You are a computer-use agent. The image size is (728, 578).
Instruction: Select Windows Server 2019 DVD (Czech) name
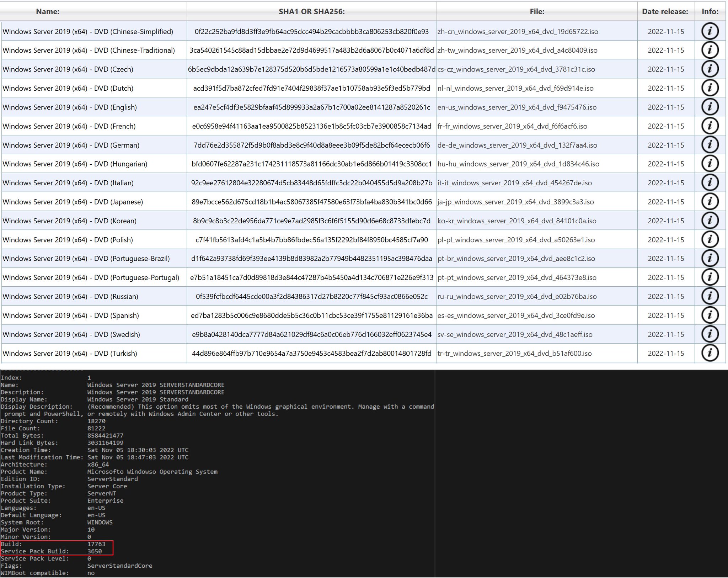68,69
